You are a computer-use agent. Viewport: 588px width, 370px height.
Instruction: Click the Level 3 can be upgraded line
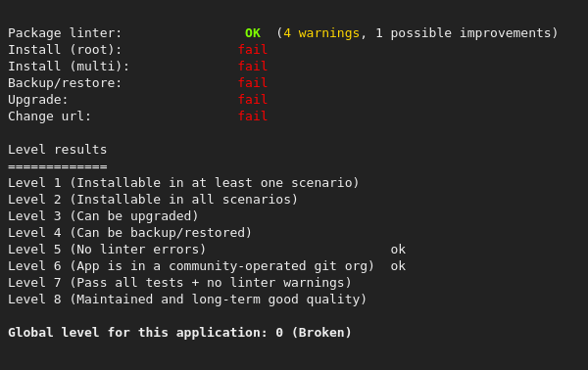click(x=103, y=216)
